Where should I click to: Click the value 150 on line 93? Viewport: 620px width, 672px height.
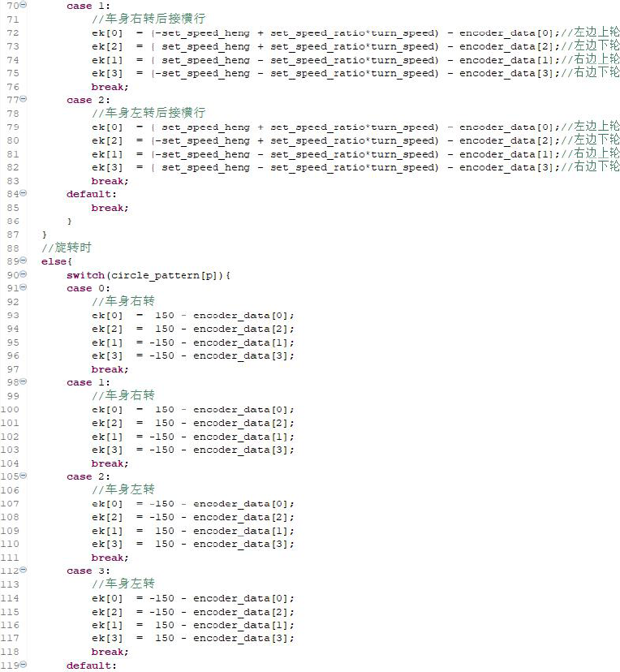pyautogui.click(x=165, y=316)
